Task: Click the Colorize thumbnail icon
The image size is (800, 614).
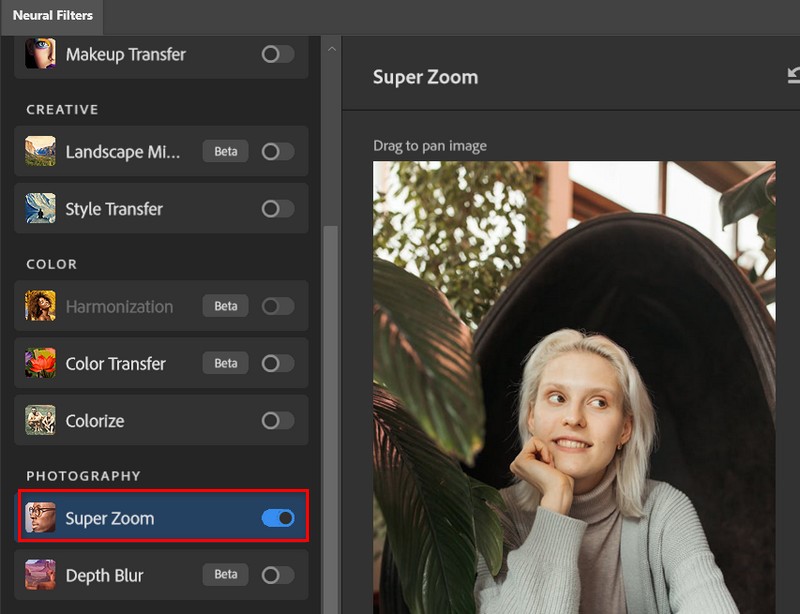Action: click(x=40, y=420)
